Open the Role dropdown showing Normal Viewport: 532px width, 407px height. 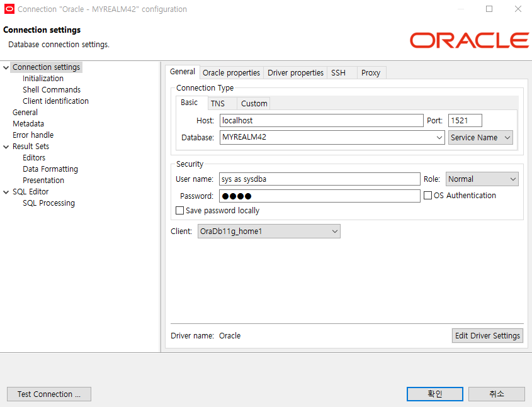[x=482, y=179]
